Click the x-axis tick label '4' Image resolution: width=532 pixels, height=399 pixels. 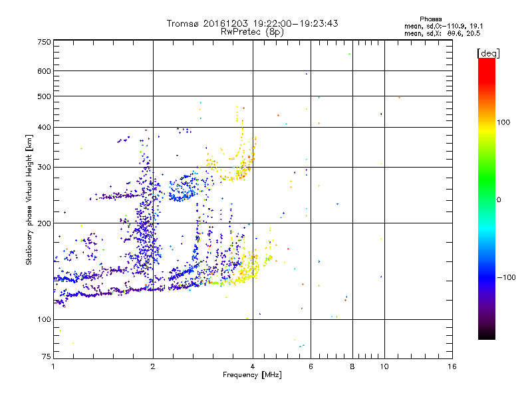click(x=253, y=366)
